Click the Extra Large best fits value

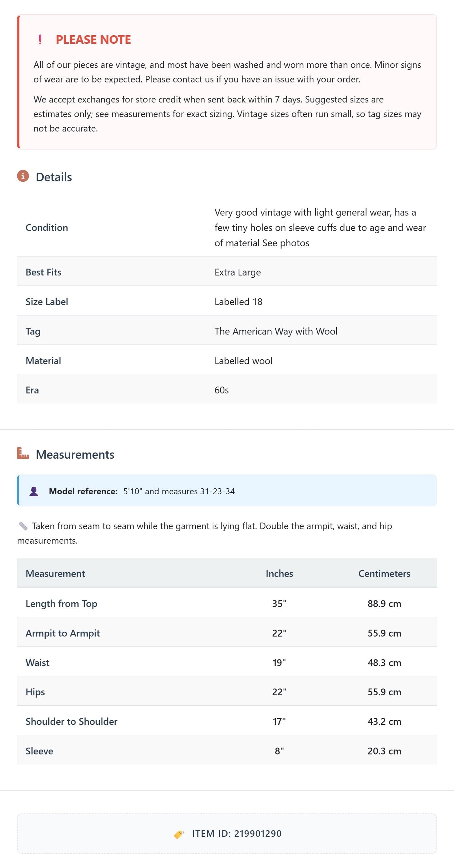tap(238, 272)
